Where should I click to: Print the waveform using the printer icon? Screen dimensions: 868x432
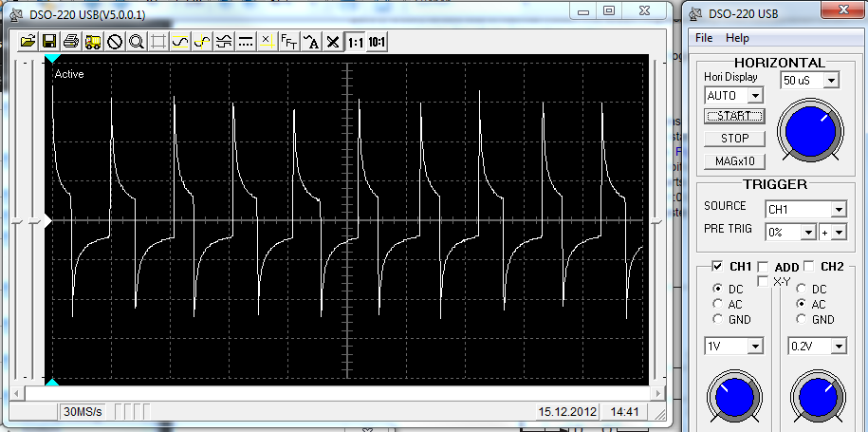point(71,41)
